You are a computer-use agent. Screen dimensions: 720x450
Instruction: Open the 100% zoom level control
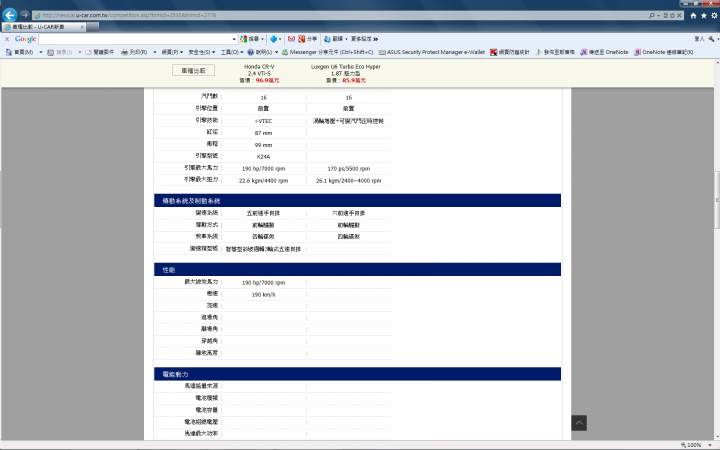pyautogui.click(x=697, y=445)
